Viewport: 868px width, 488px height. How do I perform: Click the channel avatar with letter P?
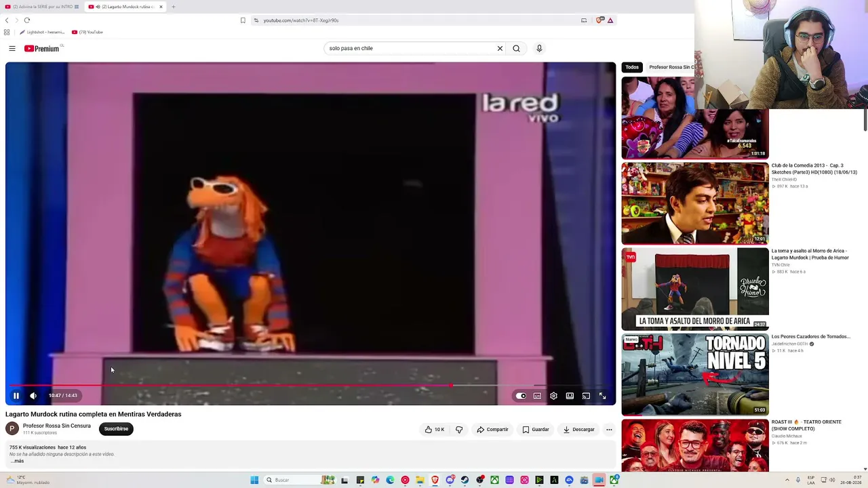12,428
